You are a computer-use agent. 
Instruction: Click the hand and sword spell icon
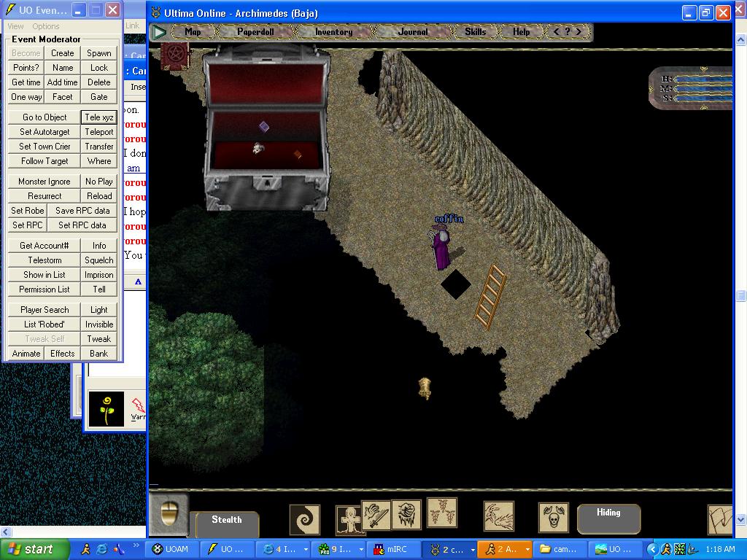click(x=376, y=516)
